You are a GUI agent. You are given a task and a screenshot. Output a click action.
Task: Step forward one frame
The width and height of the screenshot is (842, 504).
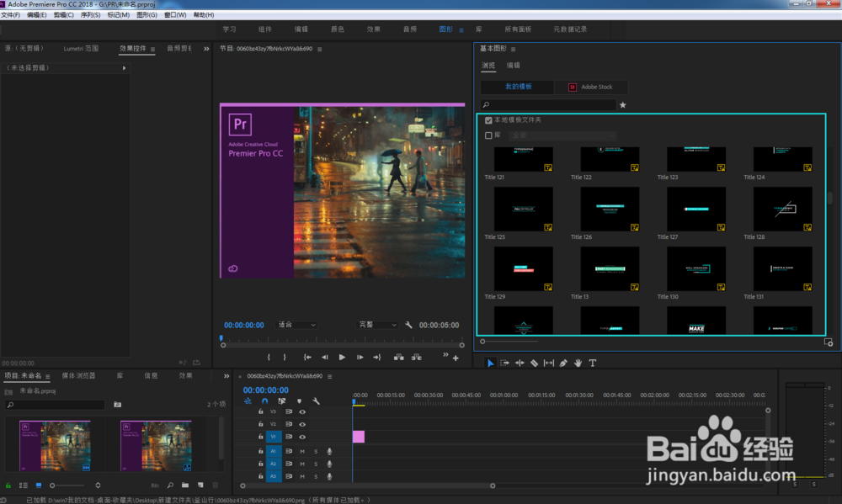[x=360, y=358]
